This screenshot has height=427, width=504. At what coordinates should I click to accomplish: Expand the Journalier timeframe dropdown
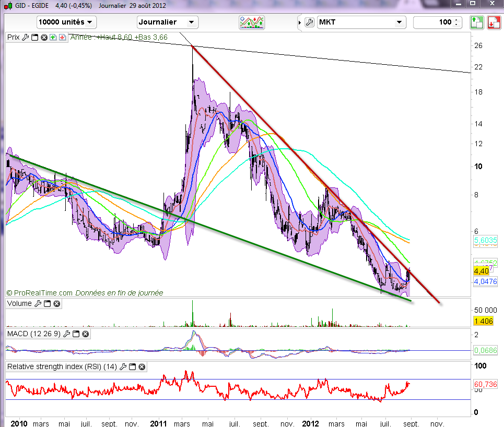click(x=167, y=22)
